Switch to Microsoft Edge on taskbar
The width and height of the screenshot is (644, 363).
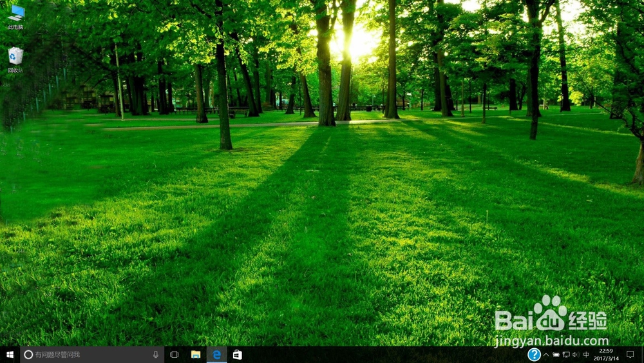point(216,355)
